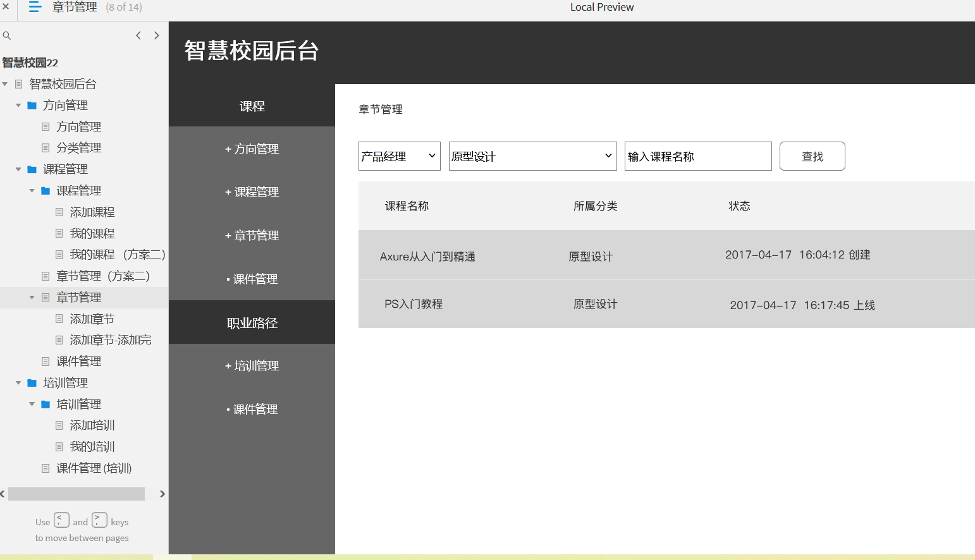The image size is (975, 560).
Task: Select the 职业路径 section in the side menu
Action: coord(252,323)
